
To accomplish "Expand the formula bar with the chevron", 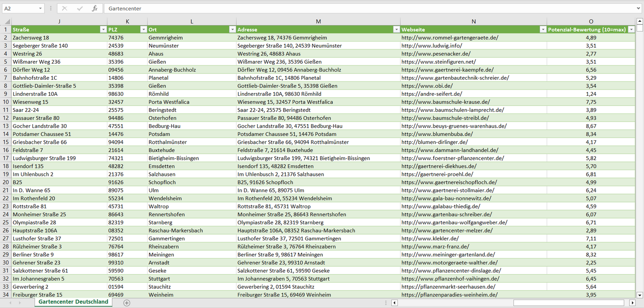I will pyautogui.click(x=639, y=8).
